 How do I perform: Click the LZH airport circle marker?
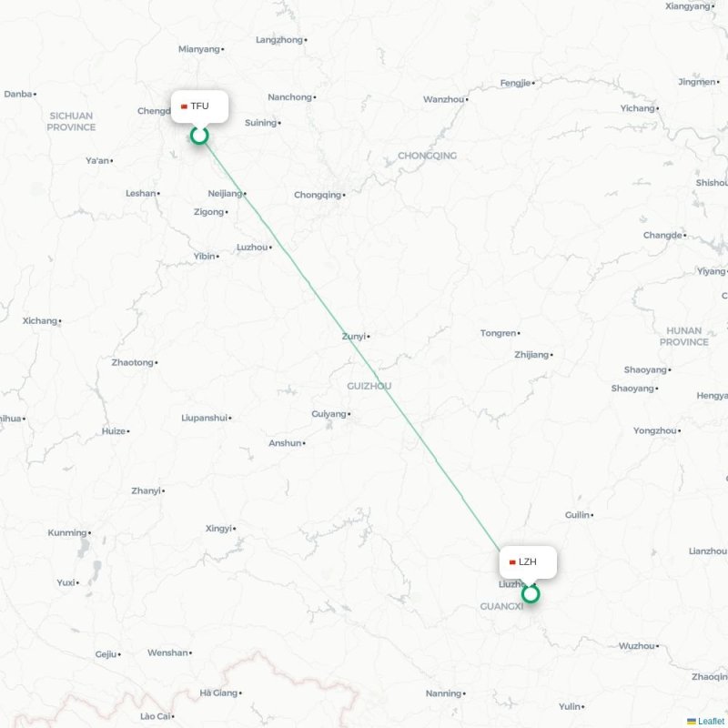(531, 594)
